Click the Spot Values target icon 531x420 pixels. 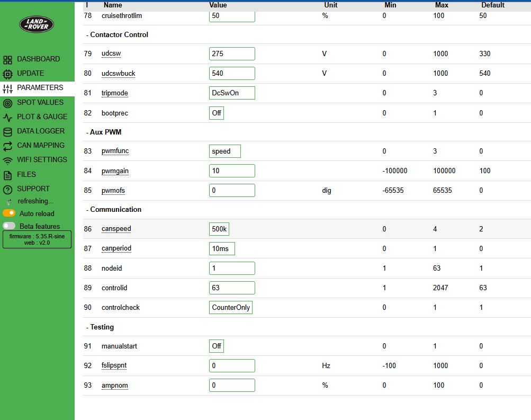[7, 103]
